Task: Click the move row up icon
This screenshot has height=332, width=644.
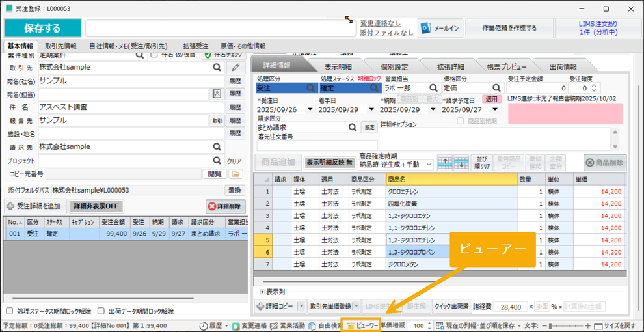Action: click(445, 163)
